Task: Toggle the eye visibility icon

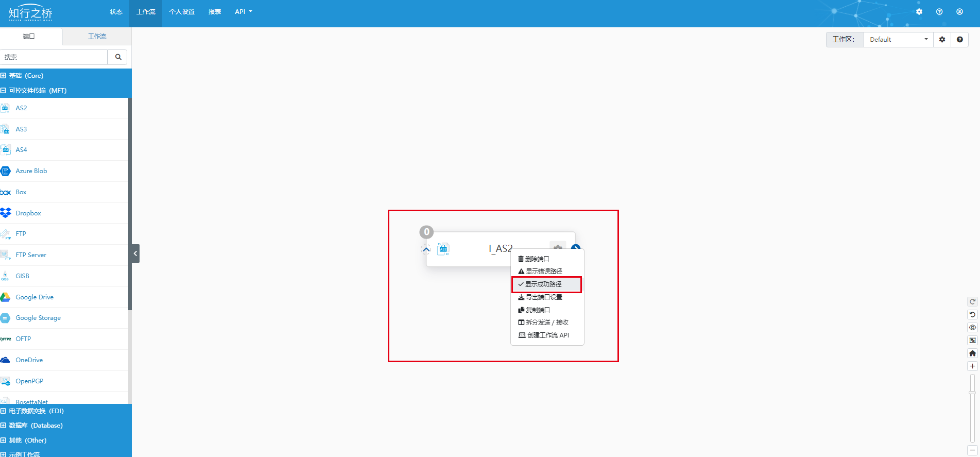Action: pyautogui.click(x=972, y=328)
